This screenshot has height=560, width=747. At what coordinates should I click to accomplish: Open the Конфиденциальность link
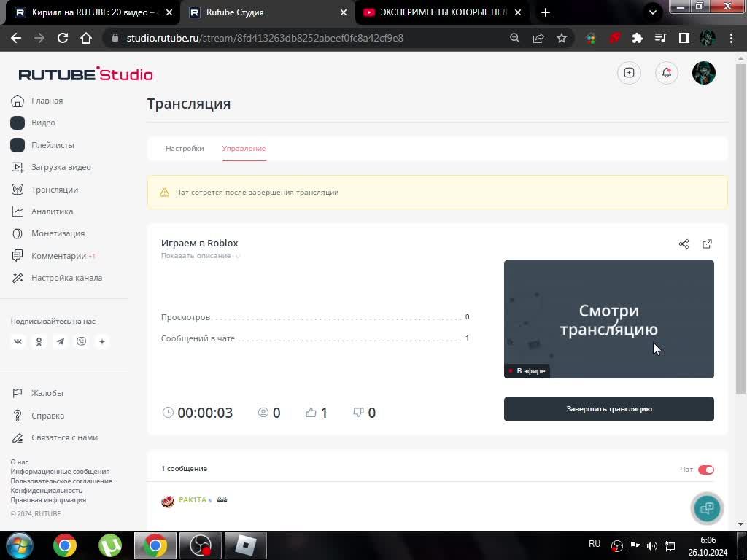pos(46,491)
